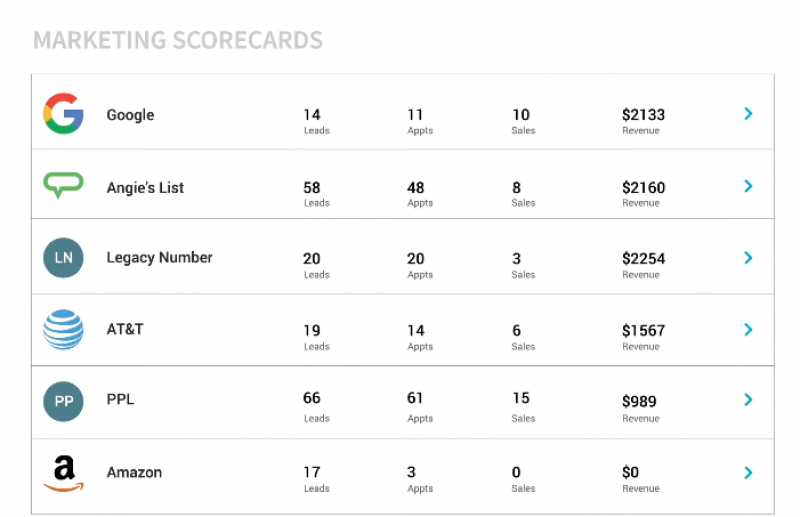This screenshot has height=517, width=800.
Task: Select AT&T's 6 Sales value
Action: tap(516, 330)
